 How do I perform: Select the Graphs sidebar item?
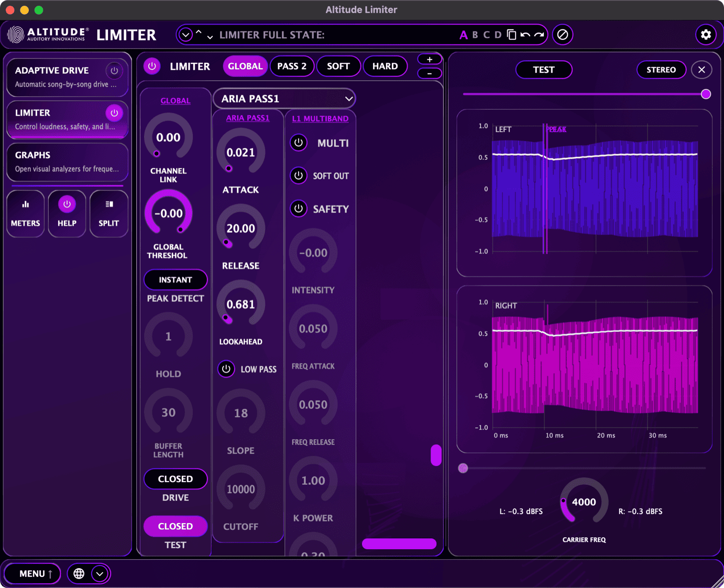(x=67, y=162)
